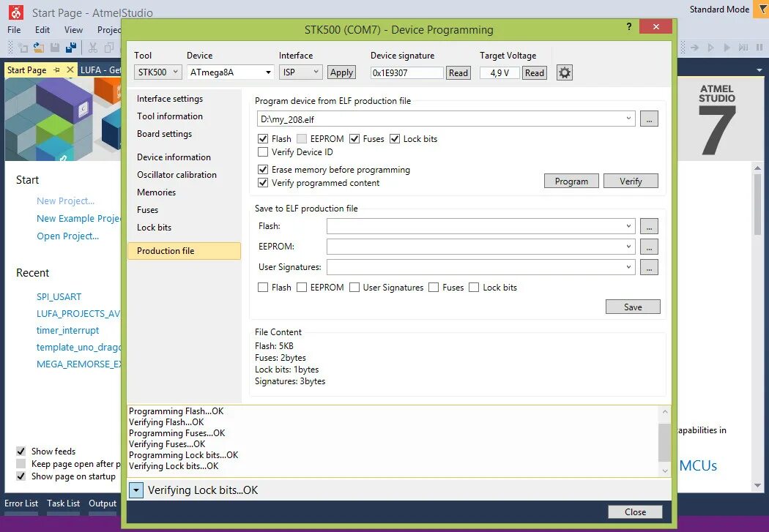This screenshot has height=532, width=769.
Task: Click the log output scrollbar thumb
Action: point(664,442)
